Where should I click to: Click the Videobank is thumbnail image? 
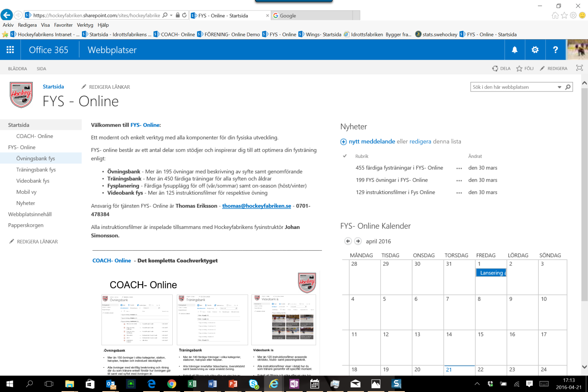click(x=284, y=319)
